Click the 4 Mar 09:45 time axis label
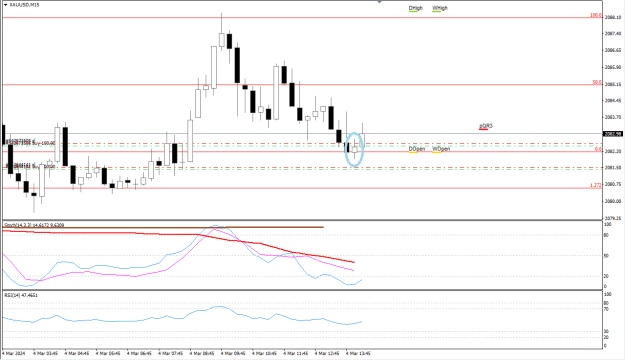Image resolution: width=625 pixels, height=360 pixels. [233, 353]
